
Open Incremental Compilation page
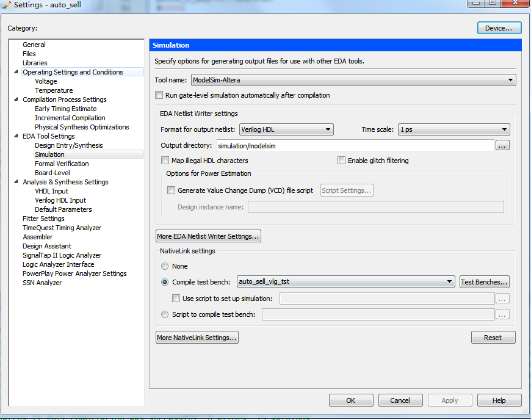(x=70, y=118)
